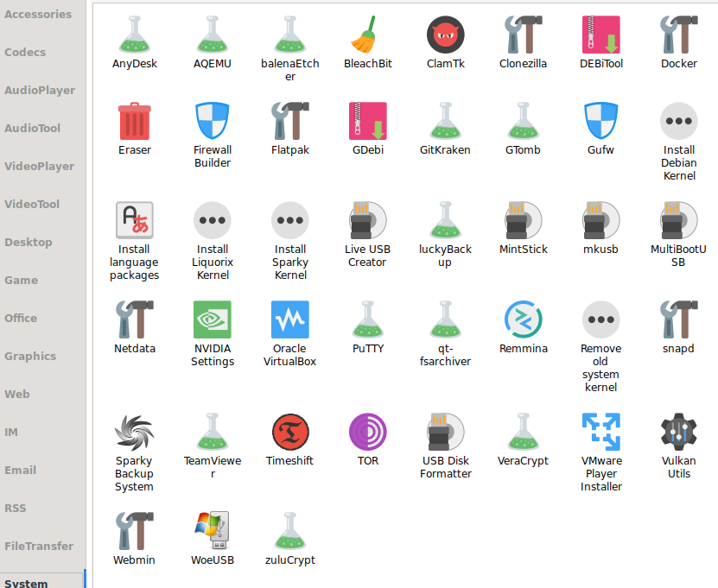Select the Email category
Screen dimensions: 718x588
[x=21, y=470]
